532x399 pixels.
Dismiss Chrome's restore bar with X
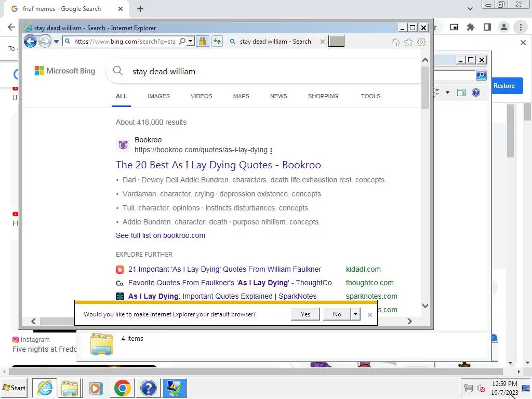523,43
